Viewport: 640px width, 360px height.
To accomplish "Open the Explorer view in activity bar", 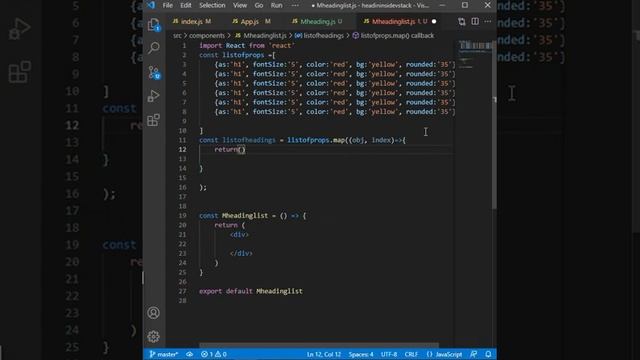I will pos(153,24).
